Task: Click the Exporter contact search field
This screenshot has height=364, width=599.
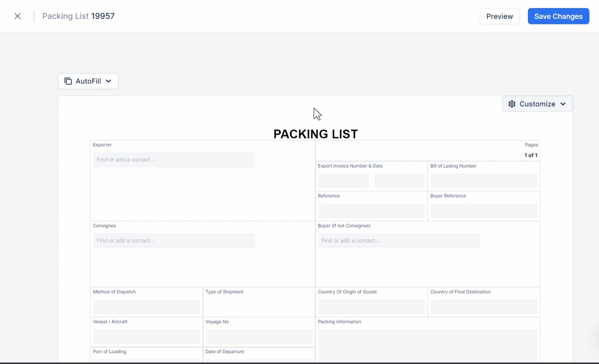Action: point(174,160)
